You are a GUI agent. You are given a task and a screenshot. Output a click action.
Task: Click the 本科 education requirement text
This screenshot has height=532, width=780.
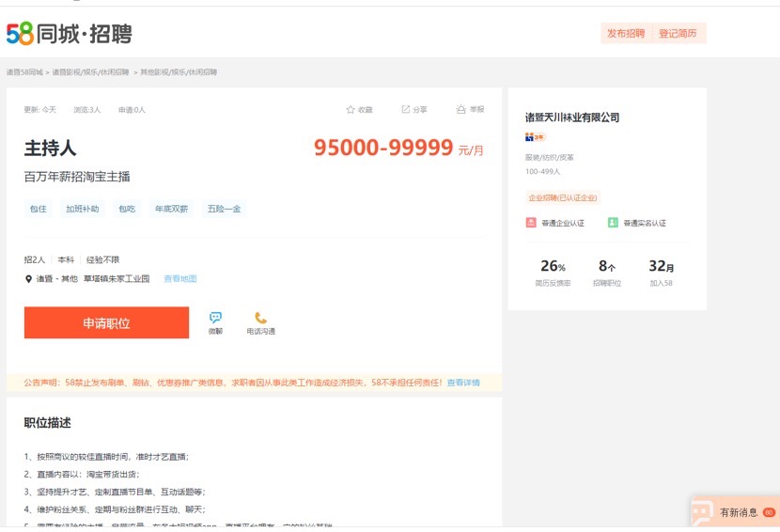[66, 259]
